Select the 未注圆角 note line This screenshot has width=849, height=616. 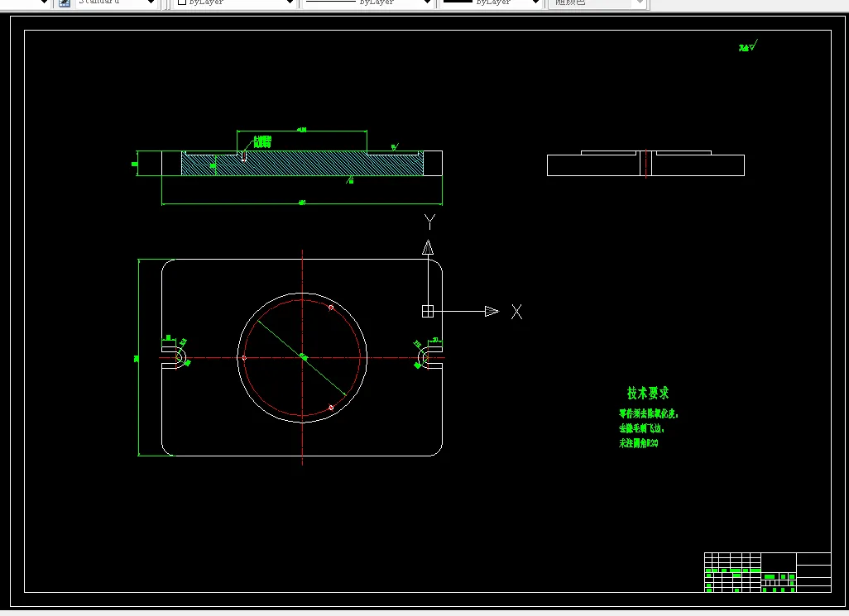[639, 443]
